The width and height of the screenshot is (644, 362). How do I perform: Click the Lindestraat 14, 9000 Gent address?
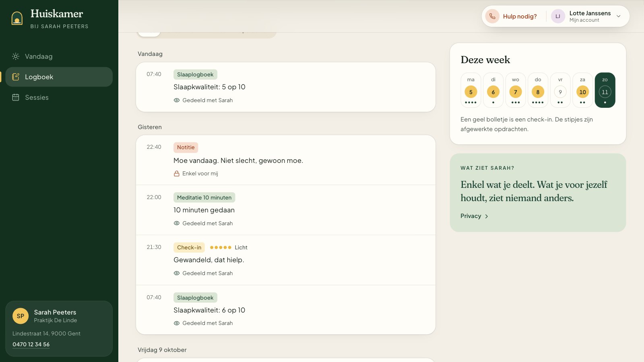46,333
